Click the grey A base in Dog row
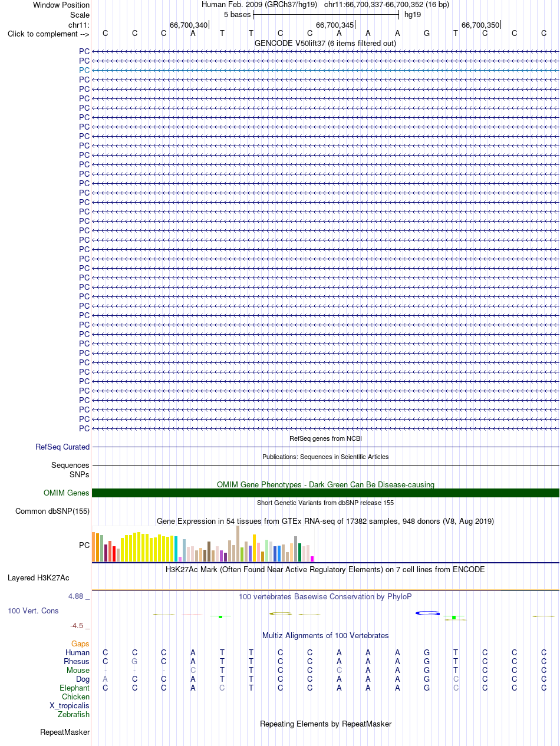560x746 pixels. click(x=106, y=679)
